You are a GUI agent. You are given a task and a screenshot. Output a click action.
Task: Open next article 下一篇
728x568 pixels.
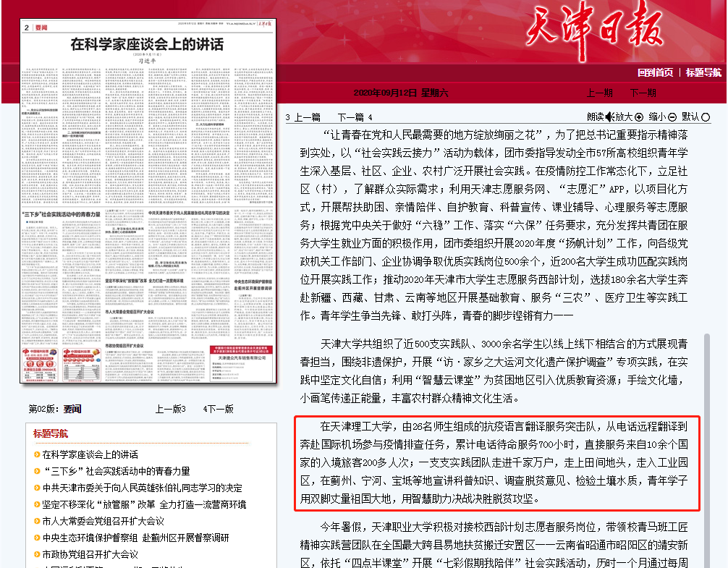[351, 117]
